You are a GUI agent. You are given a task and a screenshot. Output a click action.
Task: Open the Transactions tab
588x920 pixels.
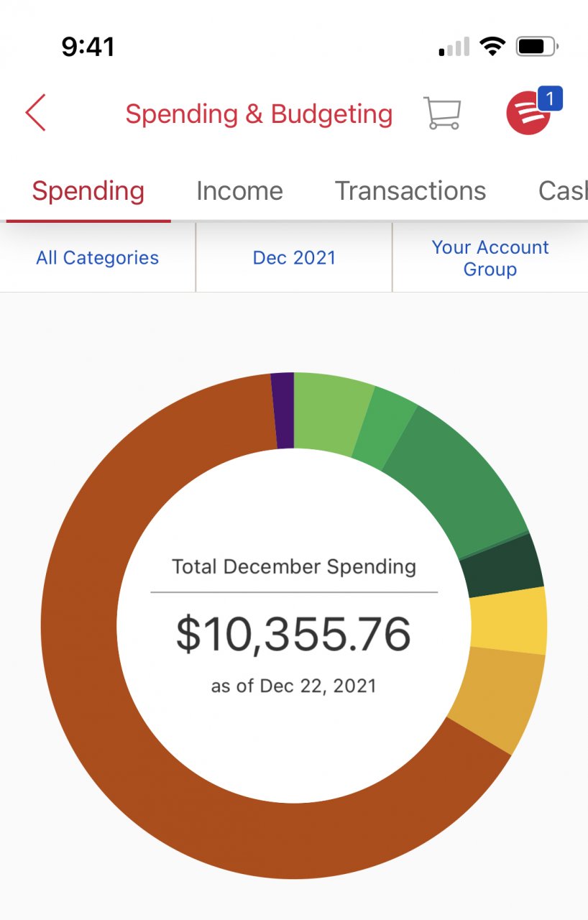click(410, 191)
